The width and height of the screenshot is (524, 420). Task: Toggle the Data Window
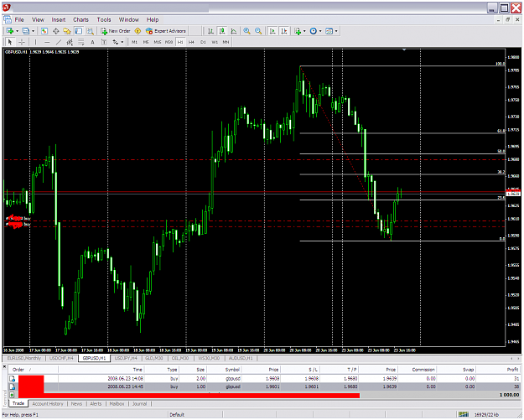56,31
